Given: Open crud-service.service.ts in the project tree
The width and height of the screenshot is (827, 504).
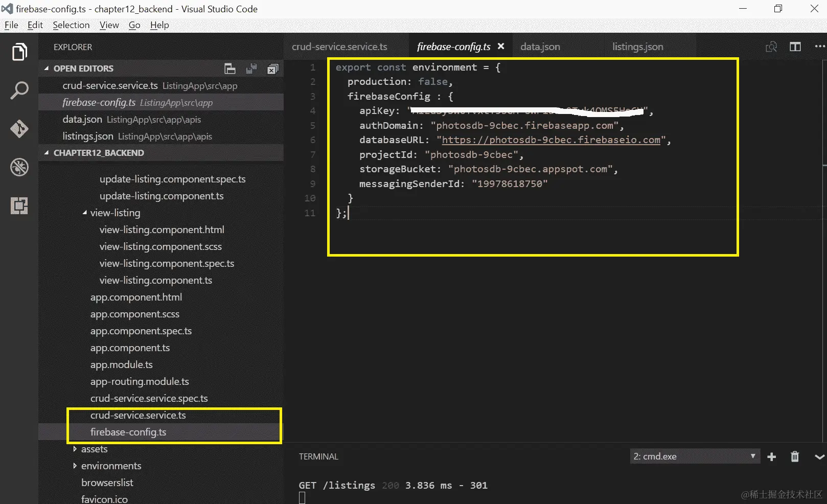Looking at the screenshot, I should click(x=138, y=415).
